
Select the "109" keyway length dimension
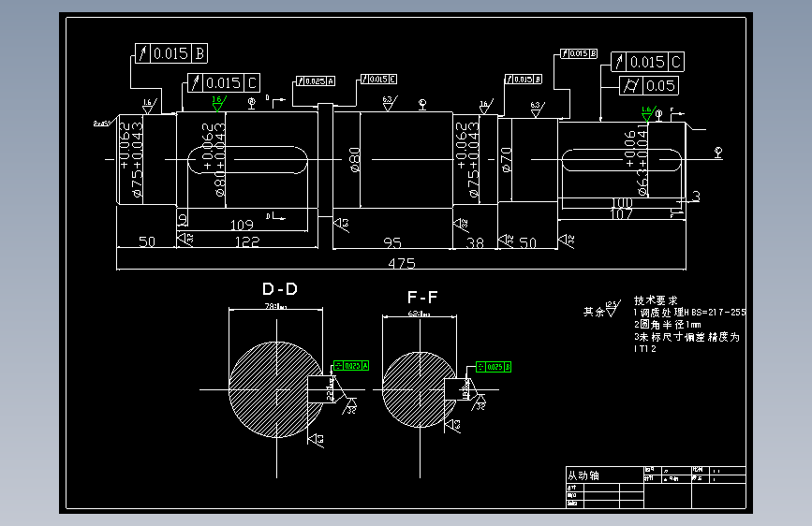(x=242, y=226)
